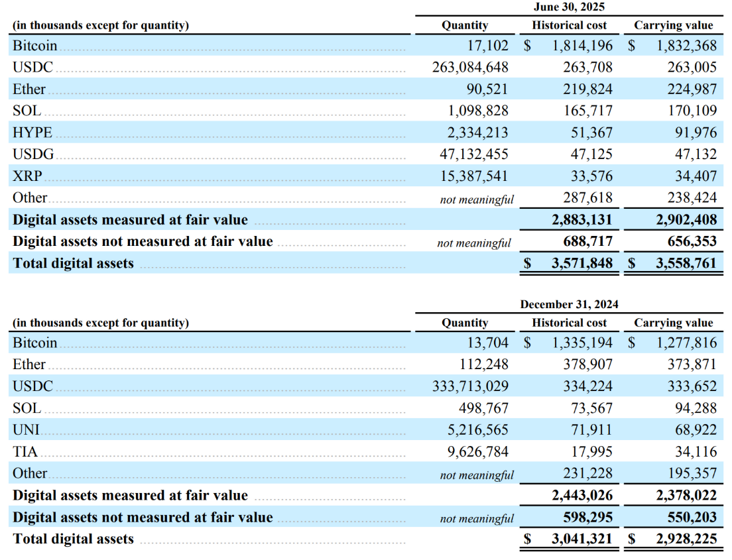Click Other historical cost 287,618
Image resolution: width=732 pixels, height=560 pixels.
click(587, 198)
